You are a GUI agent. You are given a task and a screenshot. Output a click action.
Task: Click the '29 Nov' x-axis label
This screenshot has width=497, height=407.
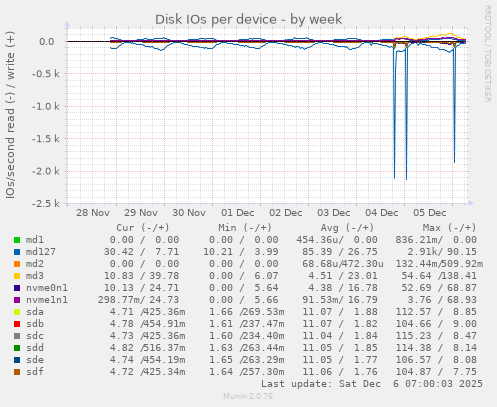(x=141, y=213)
